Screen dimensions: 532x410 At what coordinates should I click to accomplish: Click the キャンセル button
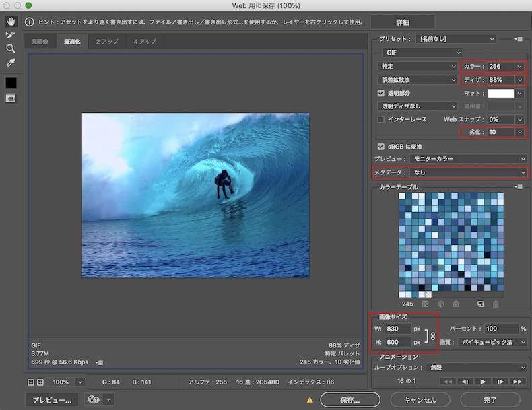pos(420,400)
